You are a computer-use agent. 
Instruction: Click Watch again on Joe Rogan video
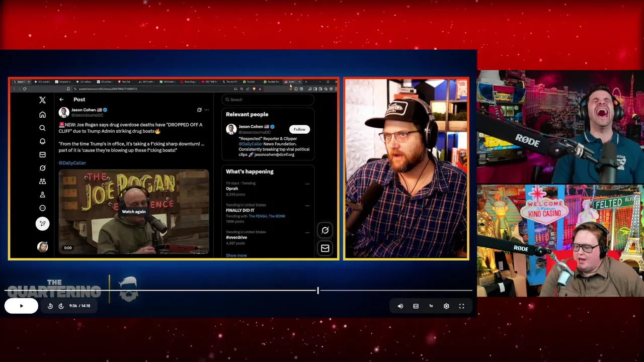(133, 212)
